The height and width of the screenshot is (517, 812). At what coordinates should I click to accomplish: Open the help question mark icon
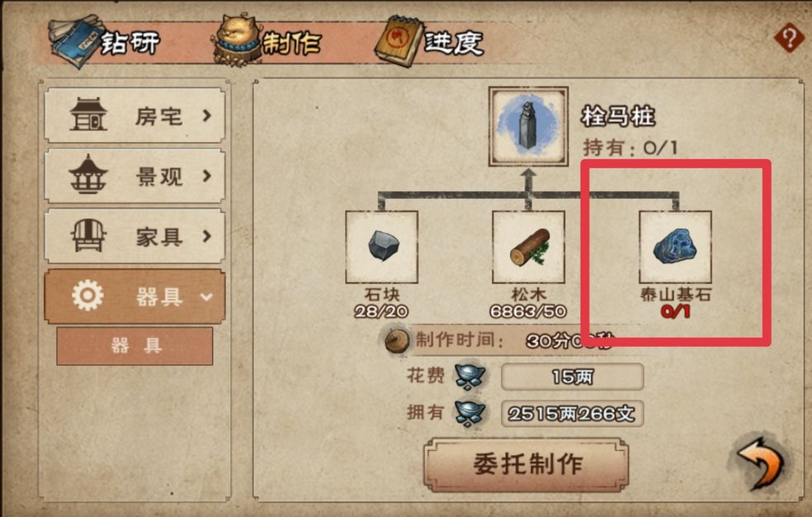[x=789, y=37]
